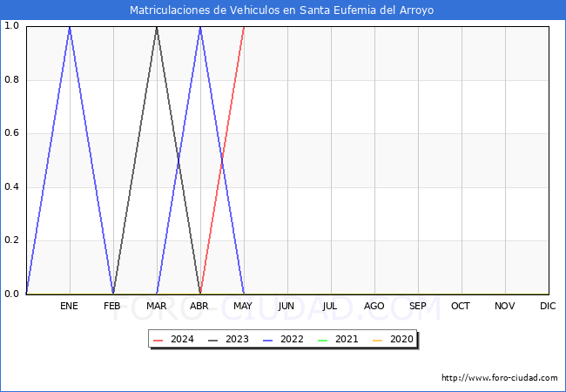This screenshot has height=392, width=566.
Task: Select the ENE month axis label
Action: pos(69,306)
